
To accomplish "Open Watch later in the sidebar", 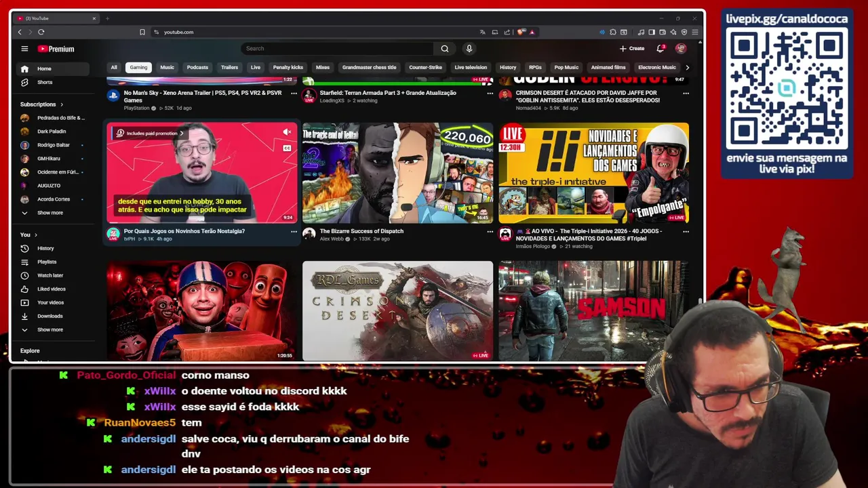I will pos(54,275).
